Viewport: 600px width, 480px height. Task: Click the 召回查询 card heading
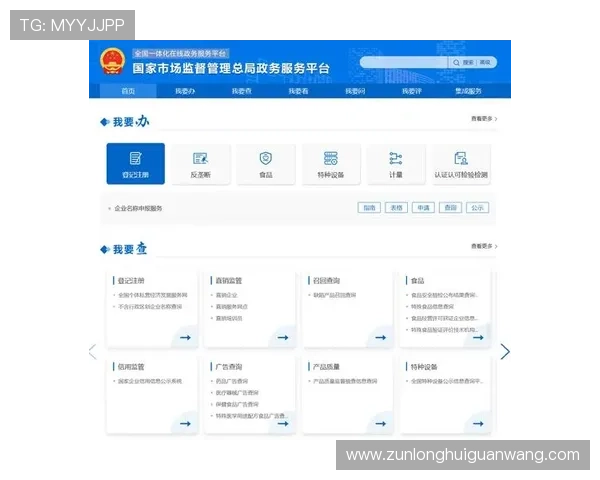point(326,281)
